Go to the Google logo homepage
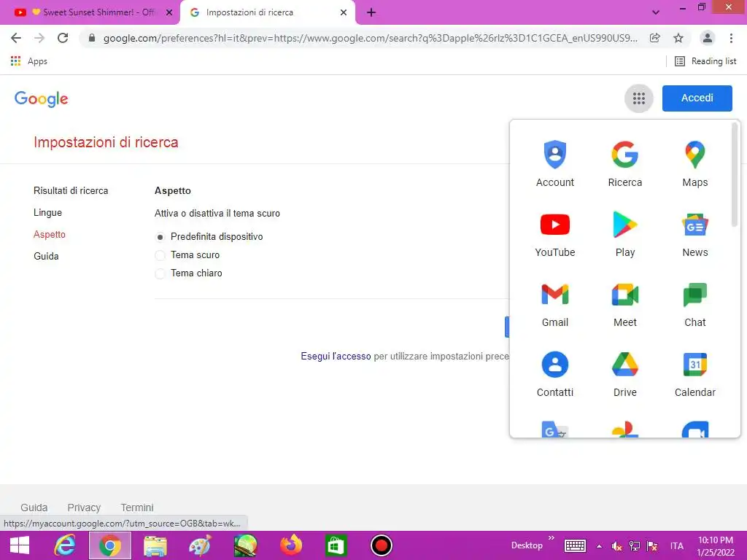The image size is (747, 560). pyautogui.click(x=42, y=99)
